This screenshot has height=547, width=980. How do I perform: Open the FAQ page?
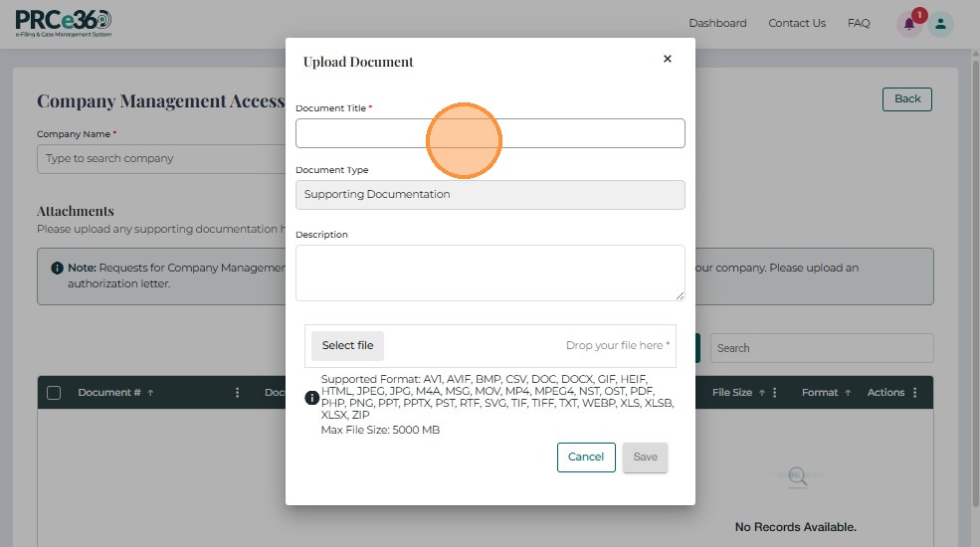pyautogui.click(x=859, y=23)
